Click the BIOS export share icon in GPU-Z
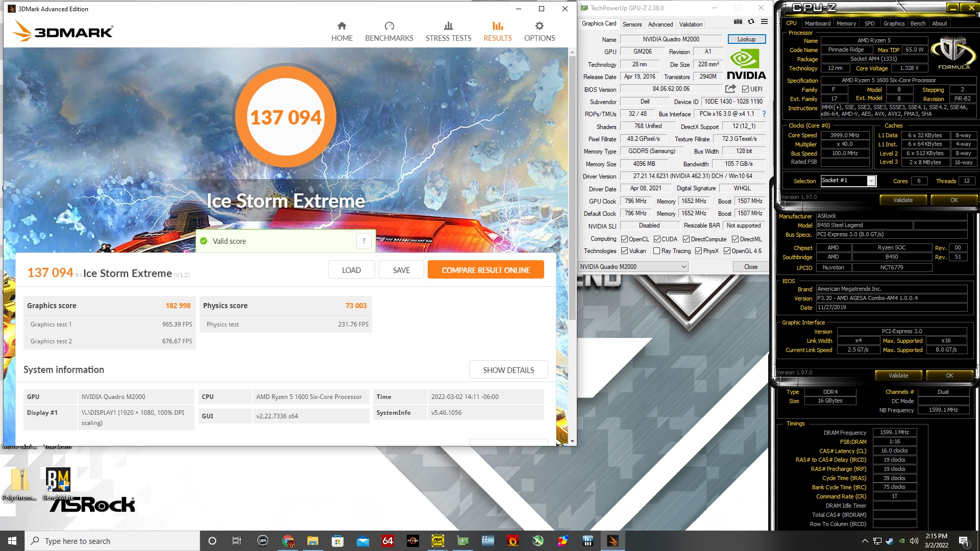 [x=730, y=89]
